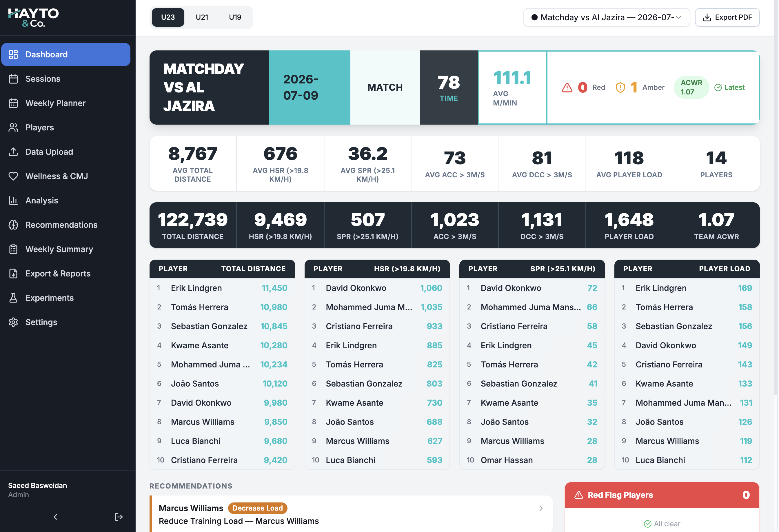Click the 36.2 Avg SPR card
This screenshot has height=532, width=779.
[x=368, y=164]
